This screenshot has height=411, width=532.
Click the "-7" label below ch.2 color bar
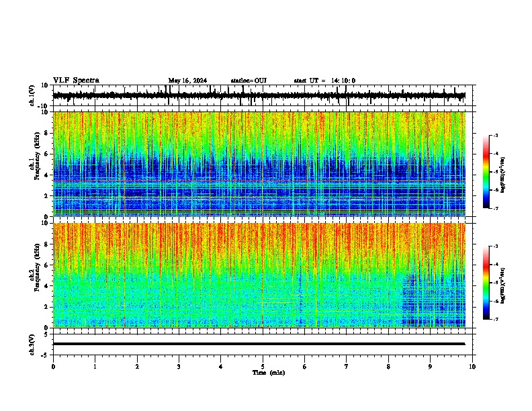point(495,319)
